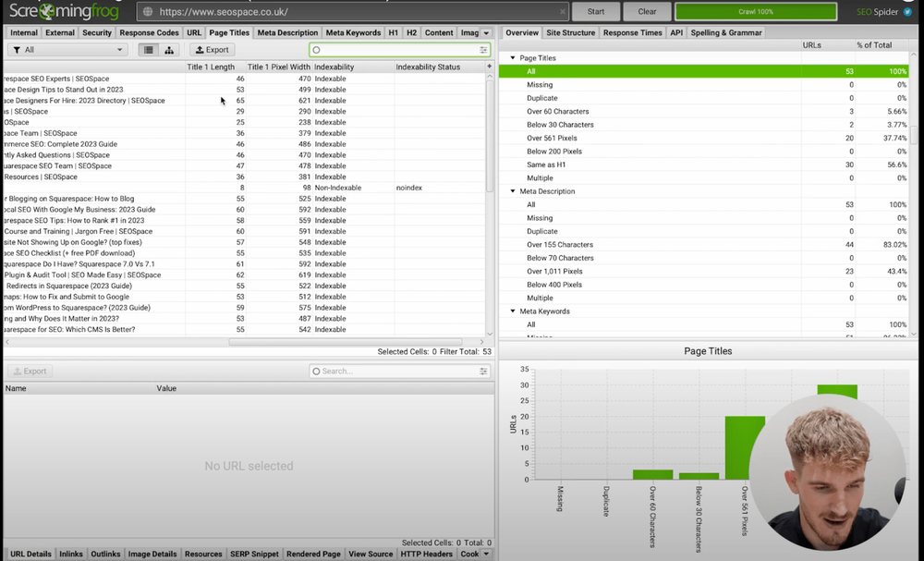Collapse the Page Titles tree section

click(x=513, y=57)
